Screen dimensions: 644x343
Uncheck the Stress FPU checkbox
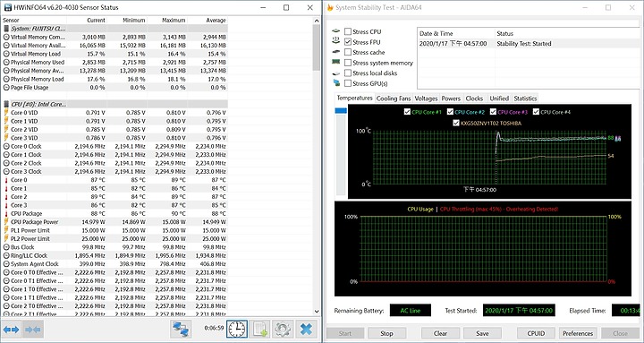pyautogui.click(x=348, y=42)
